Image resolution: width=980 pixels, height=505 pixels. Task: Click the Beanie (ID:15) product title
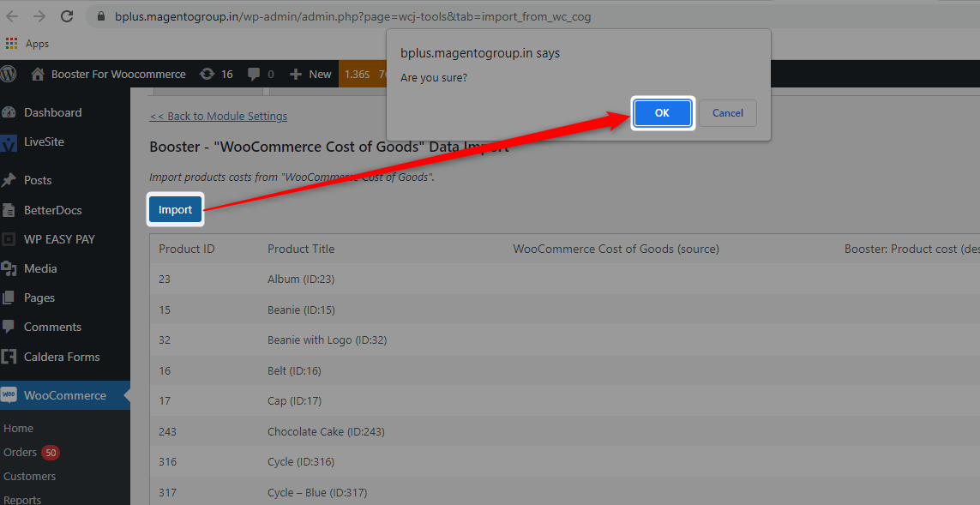tap(301, 310)
